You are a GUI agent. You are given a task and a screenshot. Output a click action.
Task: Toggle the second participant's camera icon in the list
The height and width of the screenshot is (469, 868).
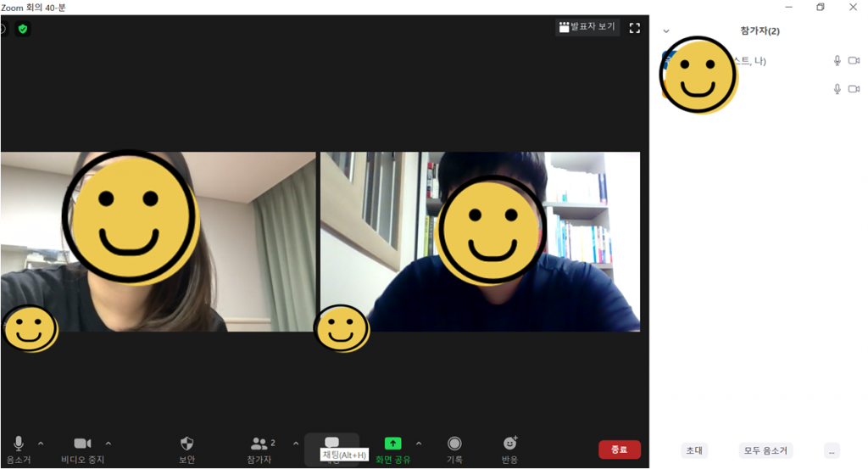click(x=854, y=89)
